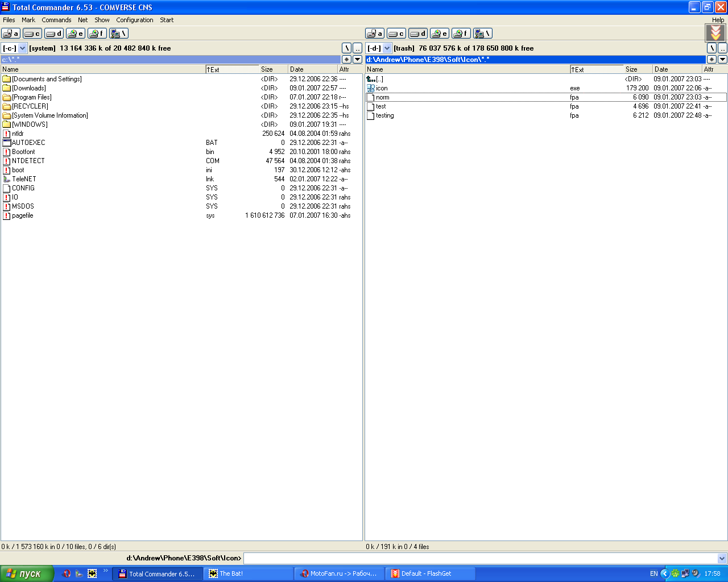The width and height of the screenshot is (728, 582).
Task: Open the Show menu
Action: [x=102, y=20]
